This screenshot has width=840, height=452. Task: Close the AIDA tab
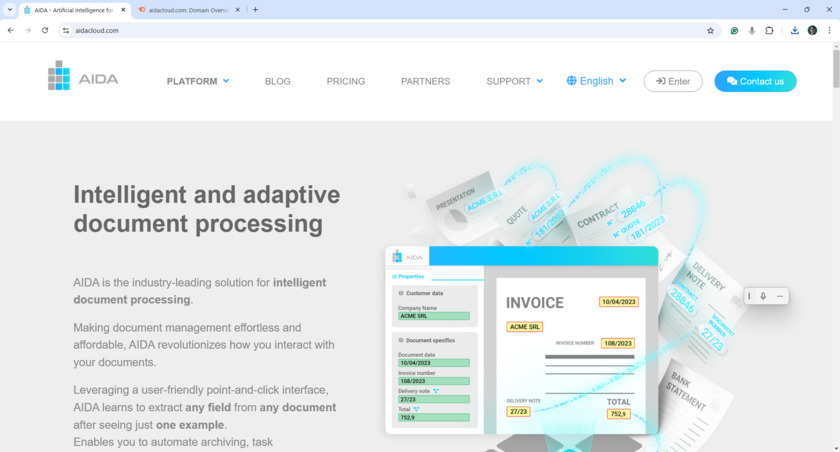click(123, 10)
